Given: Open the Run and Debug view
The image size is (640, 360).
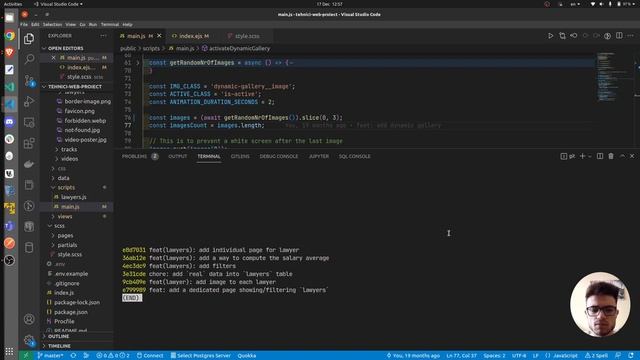Looking at the screenshot, I should pos(29,101).
